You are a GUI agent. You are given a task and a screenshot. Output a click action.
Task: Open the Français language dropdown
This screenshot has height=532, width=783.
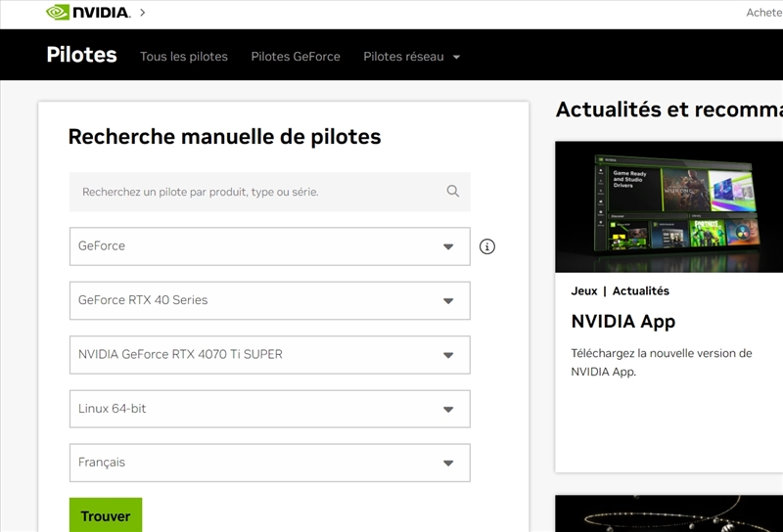(x=270, y=463)
